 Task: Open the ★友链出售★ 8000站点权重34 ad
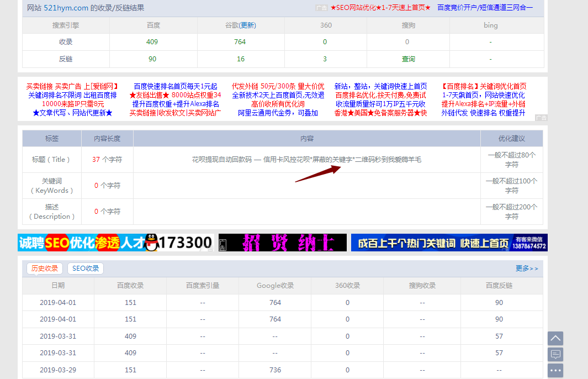(x=175, y=96)
